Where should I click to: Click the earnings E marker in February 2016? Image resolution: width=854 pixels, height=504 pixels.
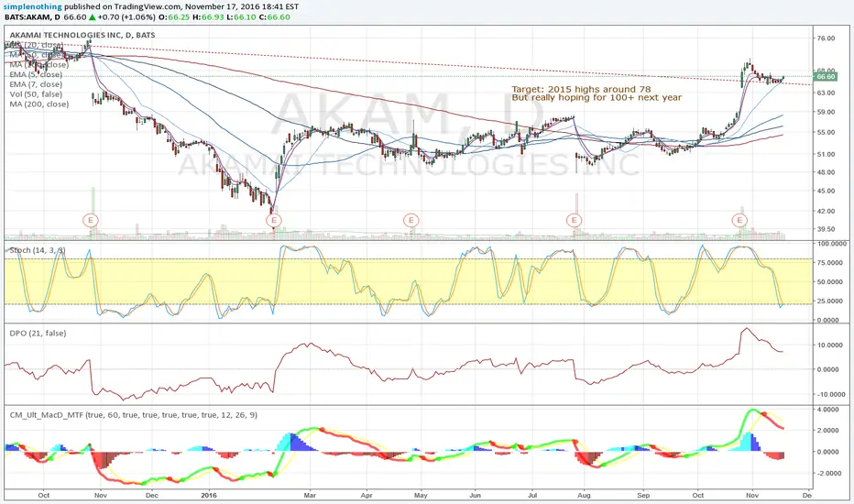[273, 221]
